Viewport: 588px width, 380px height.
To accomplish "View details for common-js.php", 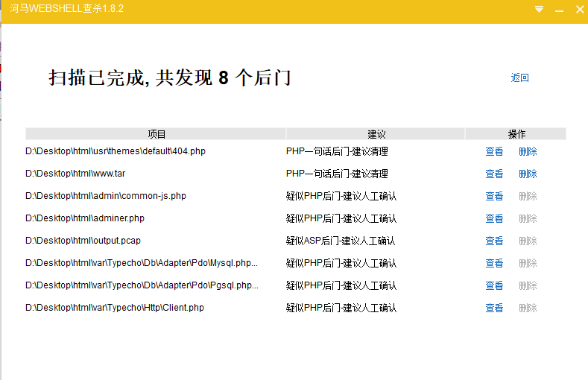I will click(x=494, y=196).
